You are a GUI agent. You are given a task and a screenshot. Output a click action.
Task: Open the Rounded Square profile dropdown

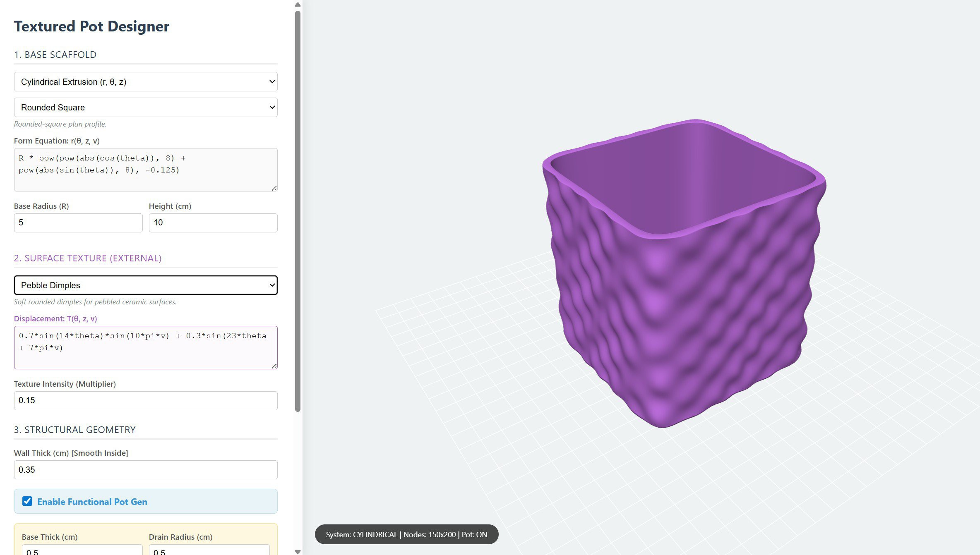145,108
